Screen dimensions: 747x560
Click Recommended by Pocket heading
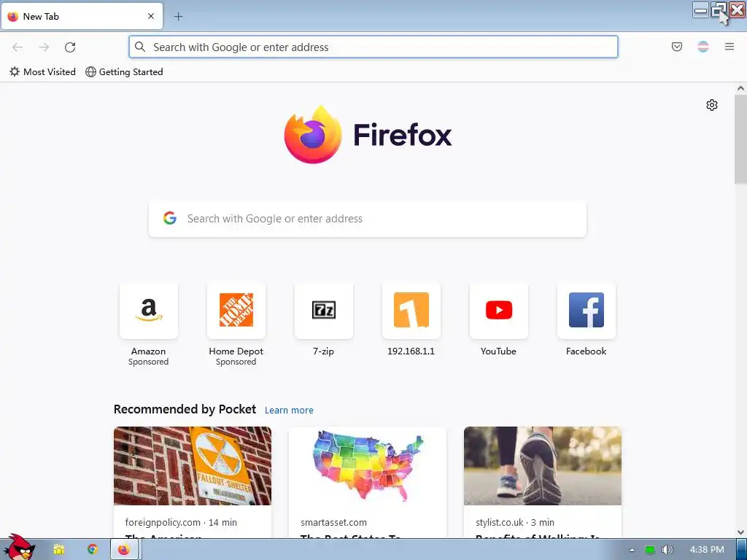(x=185, y=410)
